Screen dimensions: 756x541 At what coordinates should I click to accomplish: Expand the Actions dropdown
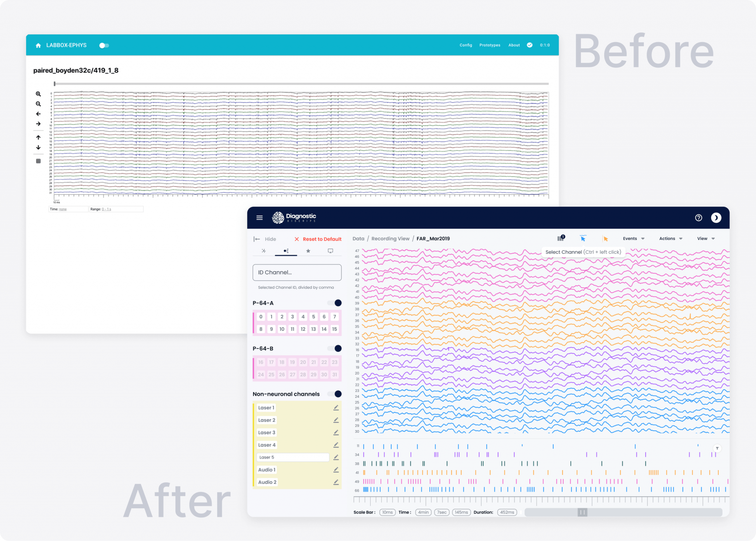[670, 239]
